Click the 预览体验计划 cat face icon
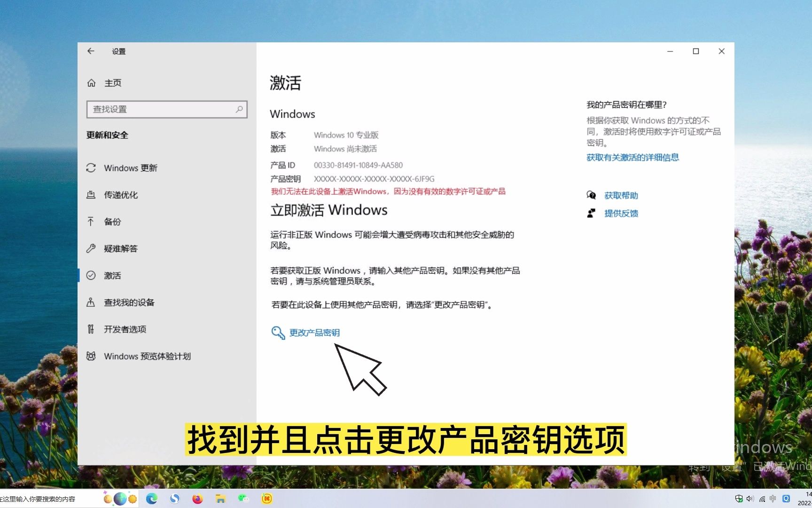 point(91,356)
